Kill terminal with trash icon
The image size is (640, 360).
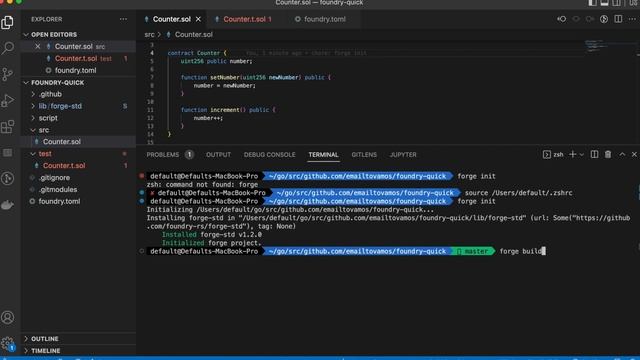[608, 154]
